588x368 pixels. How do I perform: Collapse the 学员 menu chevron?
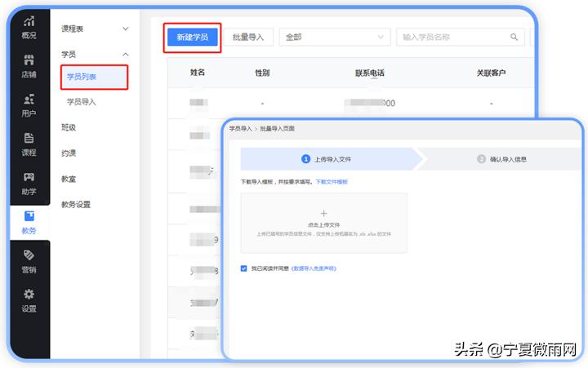[126, 55]
